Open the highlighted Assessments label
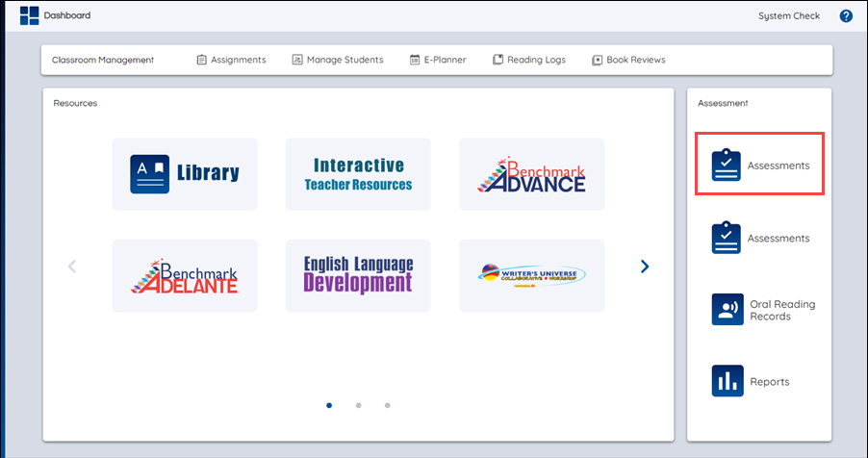This screenshot has height=458, width=868. point(779,165)
